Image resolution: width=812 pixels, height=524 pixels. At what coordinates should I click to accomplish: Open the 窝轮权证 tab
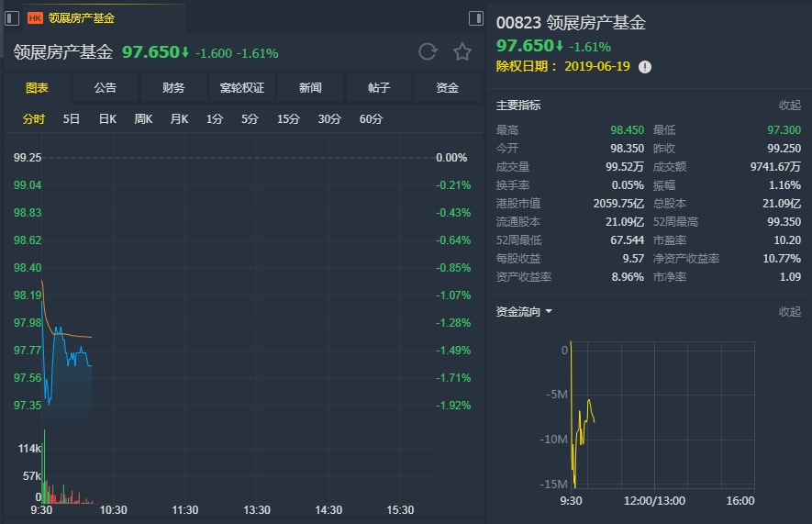[242, 87]
